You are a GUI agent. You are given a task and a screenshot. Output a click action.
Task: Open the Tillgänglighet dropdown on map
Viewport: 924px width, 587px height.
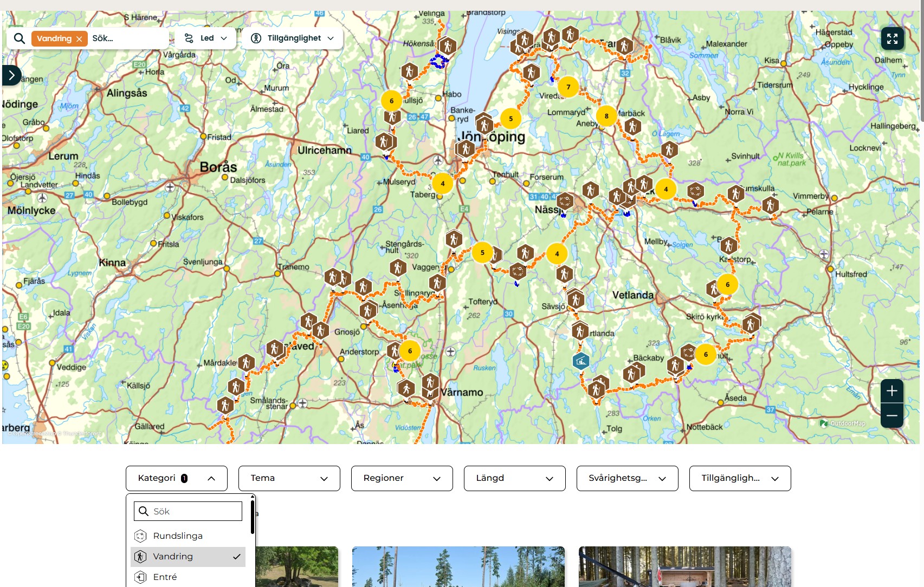[x=293, y=38]
